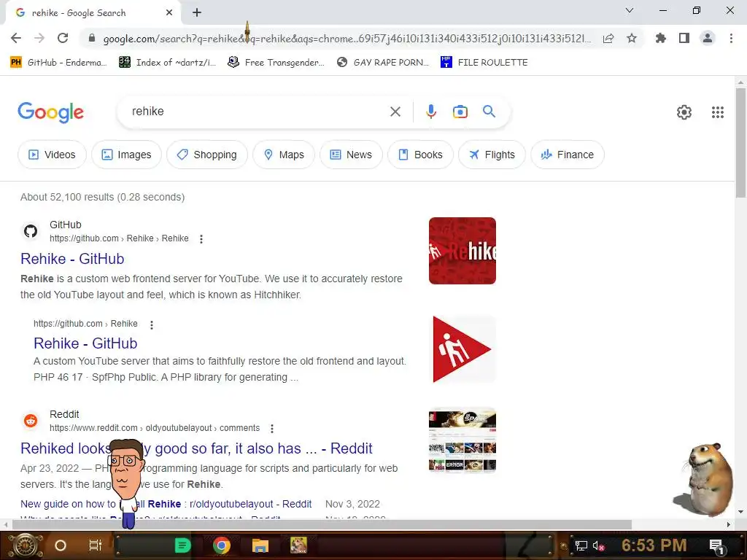Open the share page icon in address bar
The height and width of the screenshot is (560, 747).
click(608, 39)
